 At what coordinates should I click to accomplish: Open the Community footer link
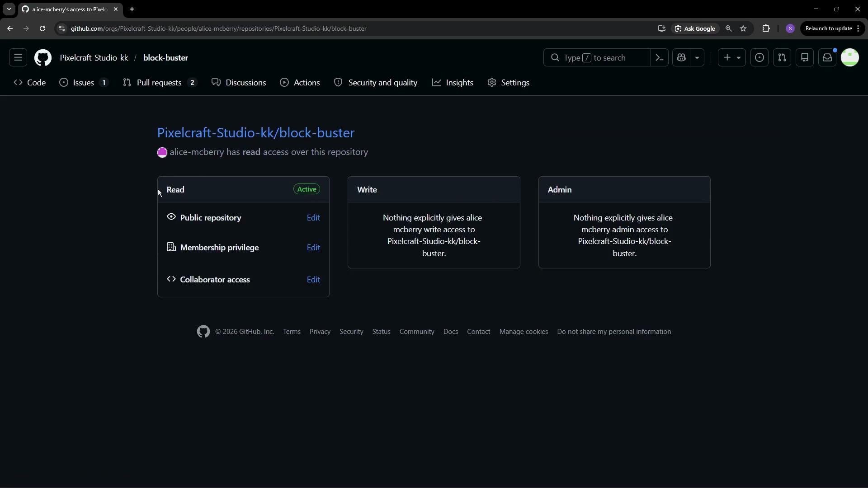(x=417, y=332)
